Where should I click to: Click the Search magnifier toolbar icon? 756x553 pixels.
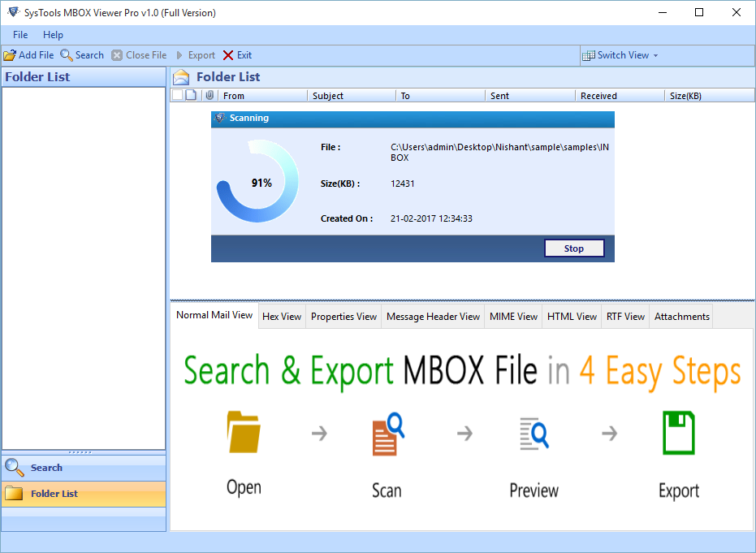coord(67,55)
